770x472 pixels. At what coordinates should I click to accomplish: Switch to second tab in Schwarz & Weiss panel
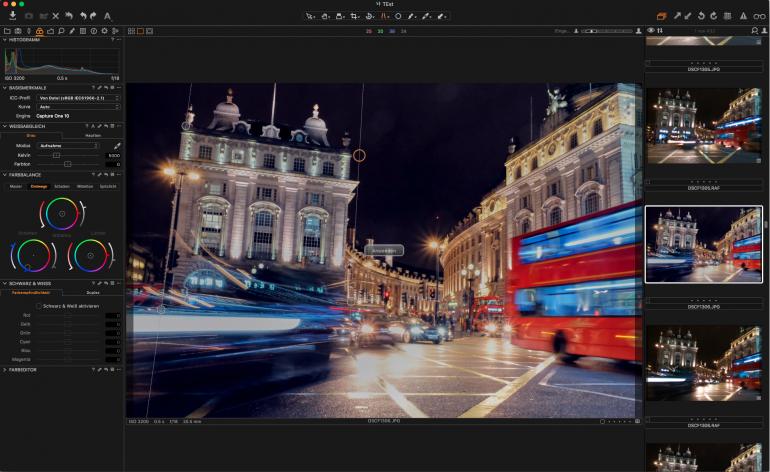(93, 293)
